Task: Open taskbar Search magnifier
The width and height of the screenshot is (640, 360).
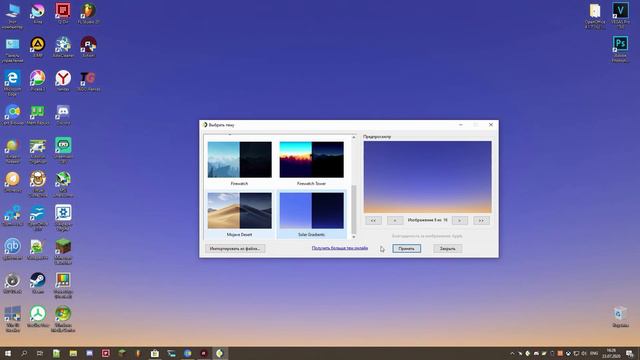Action: [24, 353]
